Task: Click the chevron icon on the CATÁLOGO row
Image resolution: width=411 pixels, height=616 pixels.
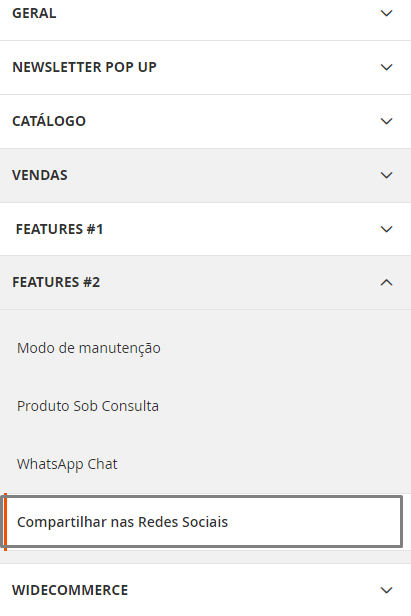Action: (x=387, y=121)
